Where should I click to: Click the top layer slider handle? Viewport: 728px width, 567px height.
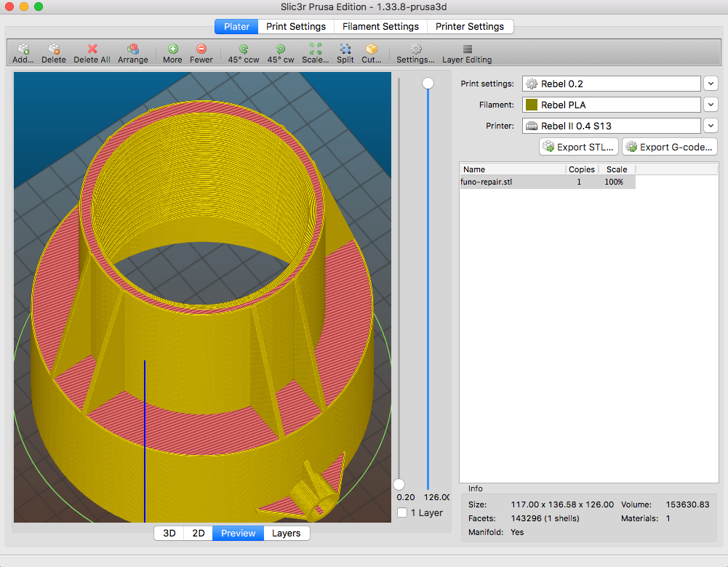[428, 84]
